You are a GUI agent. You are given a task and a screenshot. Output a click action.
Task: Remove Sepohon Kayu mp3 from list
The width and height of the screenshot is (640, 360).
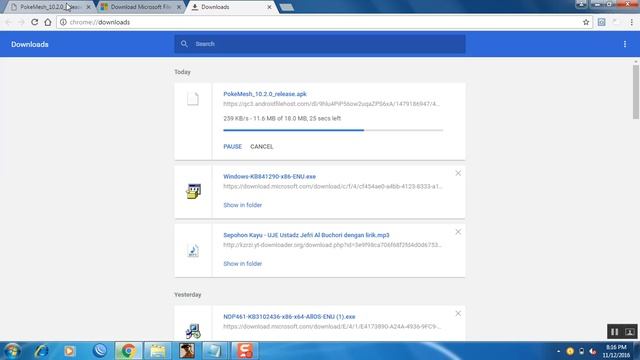[x=458, y=232]
